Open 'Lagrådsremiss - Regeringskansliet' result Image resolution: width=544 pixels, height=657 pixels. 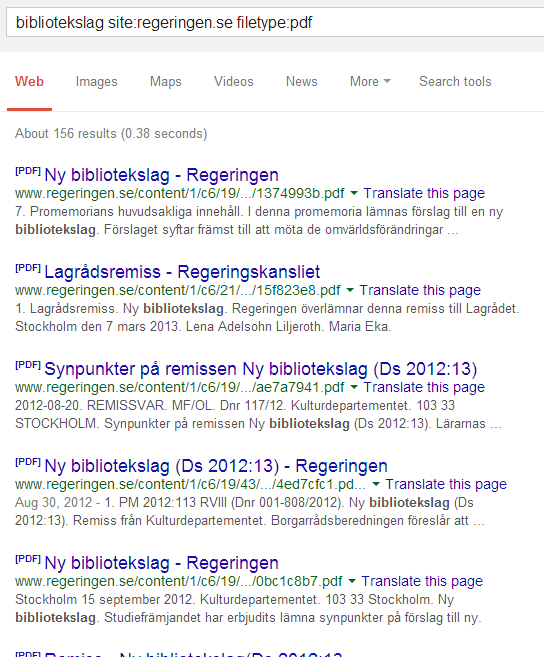coord(182,272)
